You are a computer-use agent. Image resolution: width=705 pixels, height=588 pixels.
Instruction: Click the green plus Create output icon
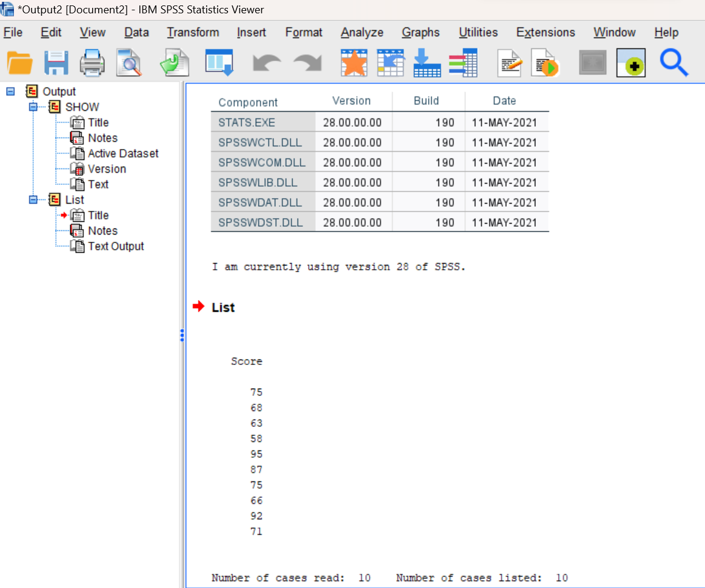[x=631, y=62]
